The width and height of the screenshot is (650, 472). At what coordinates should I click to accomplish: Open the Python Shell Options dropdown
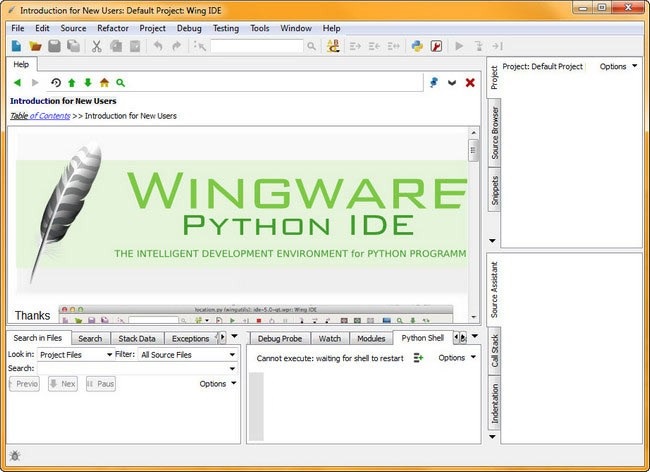(456, 358)
